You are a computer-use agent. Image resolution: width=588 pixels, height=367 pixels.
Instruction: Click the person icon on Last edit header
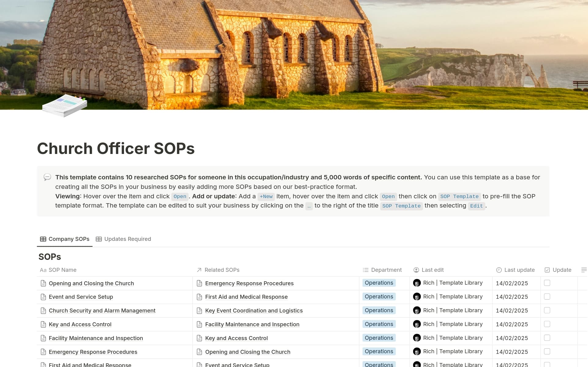416,270
